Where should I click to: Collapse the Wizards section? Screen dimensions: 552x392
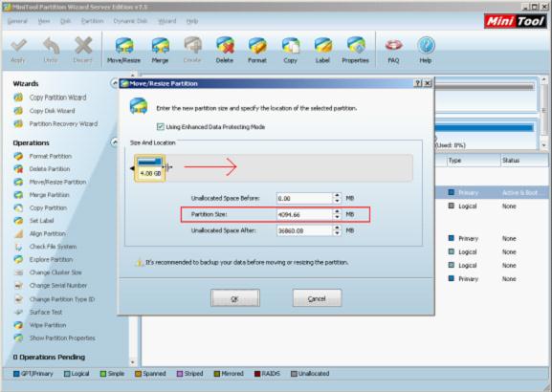click(x=115, y=83)
